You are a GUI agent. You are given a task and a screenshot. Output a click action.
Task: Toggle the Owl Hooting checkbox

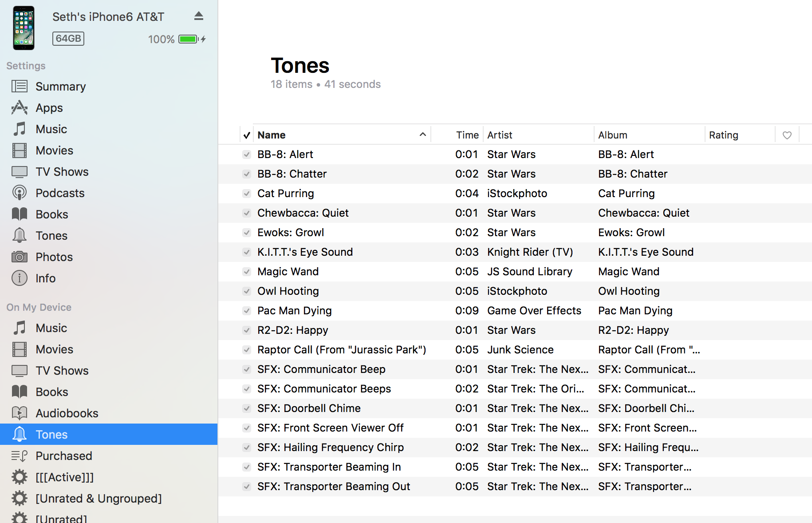click(x=247, y=291)
